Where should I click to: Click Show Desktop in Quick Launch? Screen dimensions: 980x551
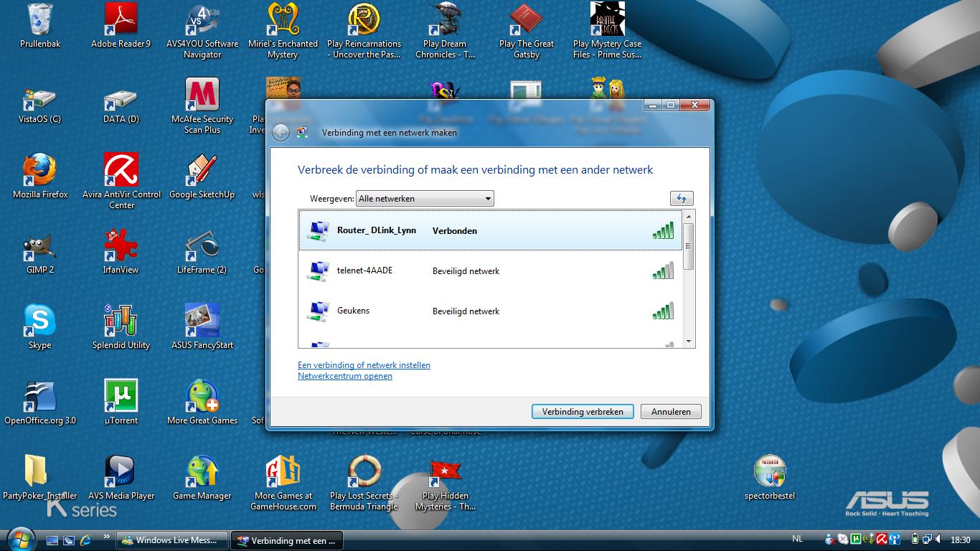[x=52, y=540]
